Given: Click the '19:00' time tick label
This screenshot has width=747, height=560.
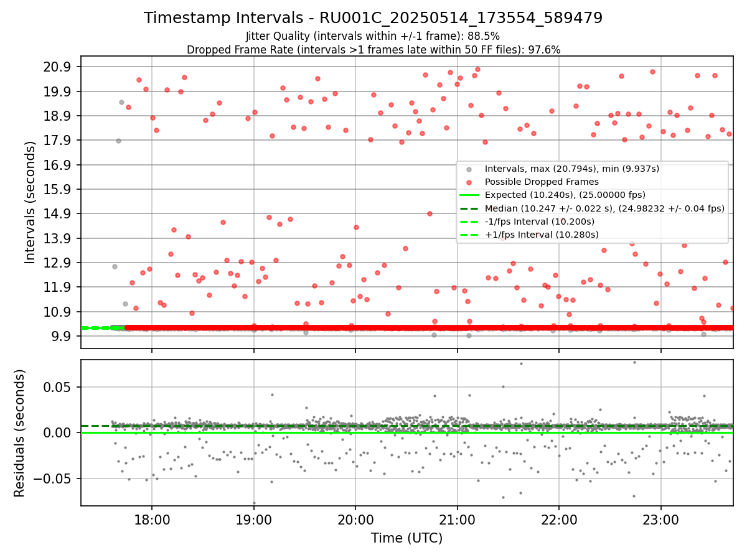Looking at the screenshot, I should [253, 520].
